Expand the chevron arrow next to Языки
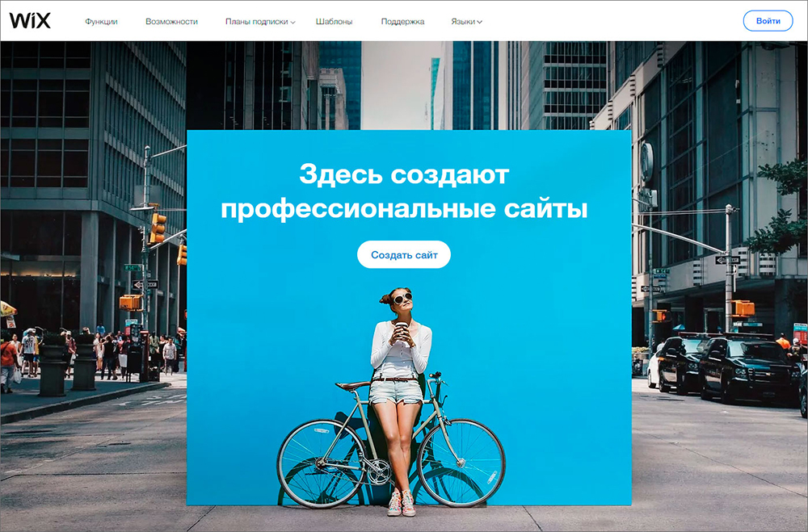 479,22
